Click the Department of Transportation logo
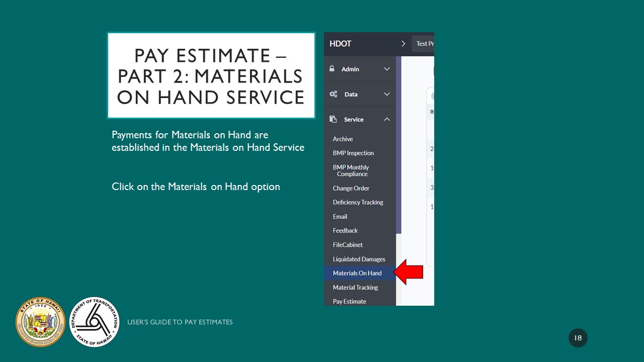 (94, 322)
